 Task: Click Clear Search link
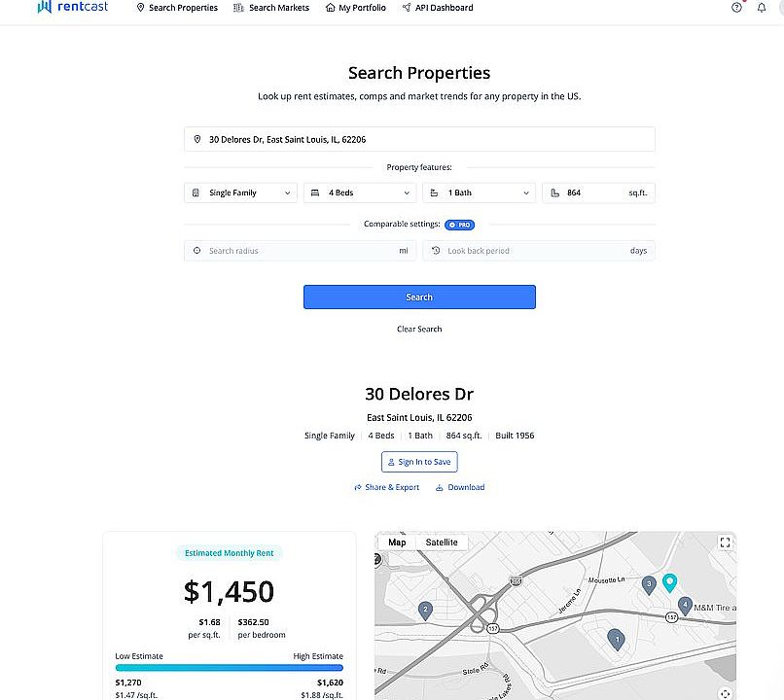click(419, 330)
